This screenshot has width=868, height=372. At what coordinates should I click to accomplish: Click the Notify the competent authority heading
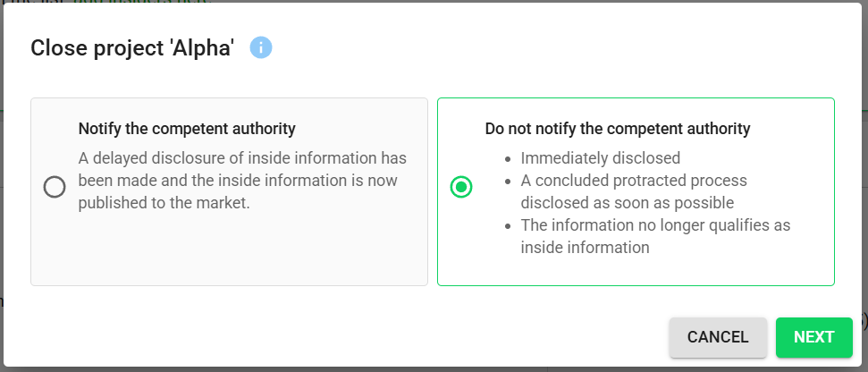(x=187, y=129)
